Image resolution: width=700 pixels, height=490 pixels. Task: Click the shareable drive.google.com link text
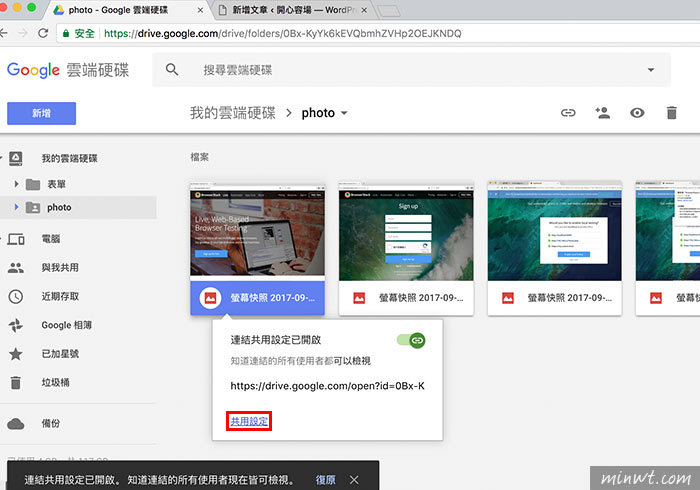tap(327, 386)
